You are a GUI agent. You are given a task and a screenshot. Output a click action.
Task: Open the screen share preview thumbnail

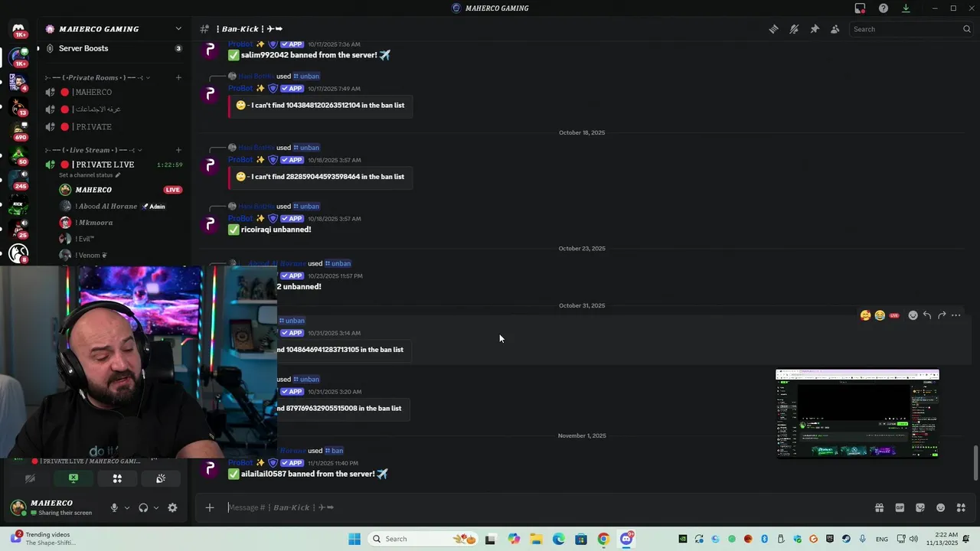tap(857, 413)
